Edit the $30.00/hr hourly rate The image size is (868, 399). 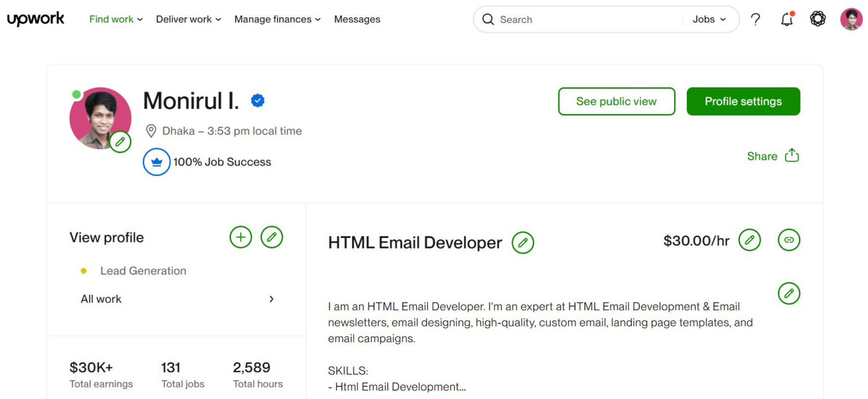(x=750, y=240)
